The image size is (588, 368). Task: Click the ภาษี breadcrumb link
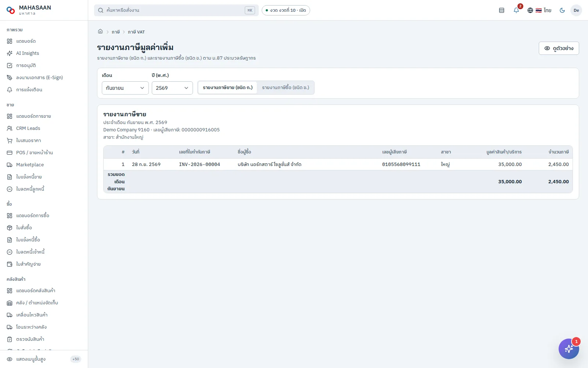tap(116, 32)
